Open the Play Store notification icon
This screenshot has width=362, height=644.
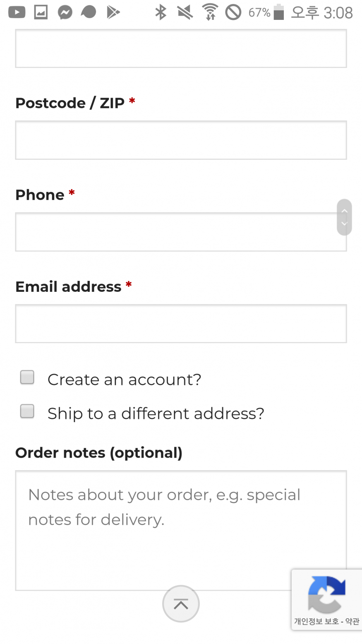pyautogui.click(x=113, y=12)
